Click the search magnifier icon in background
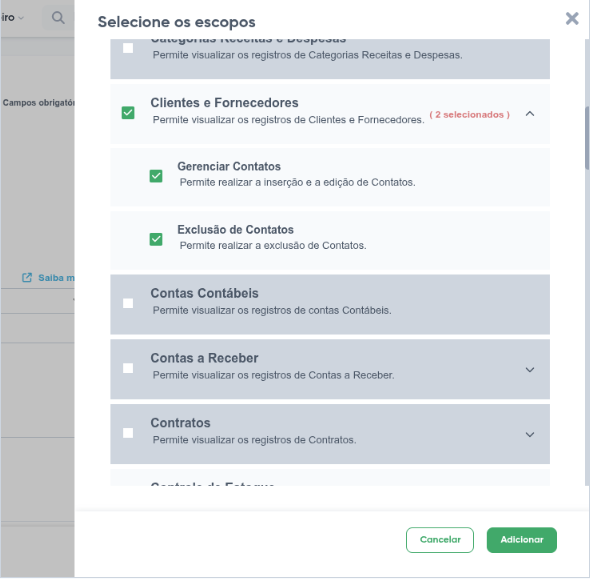The height and width of the screenshot is (579, 590). click(x=58, y=17)
